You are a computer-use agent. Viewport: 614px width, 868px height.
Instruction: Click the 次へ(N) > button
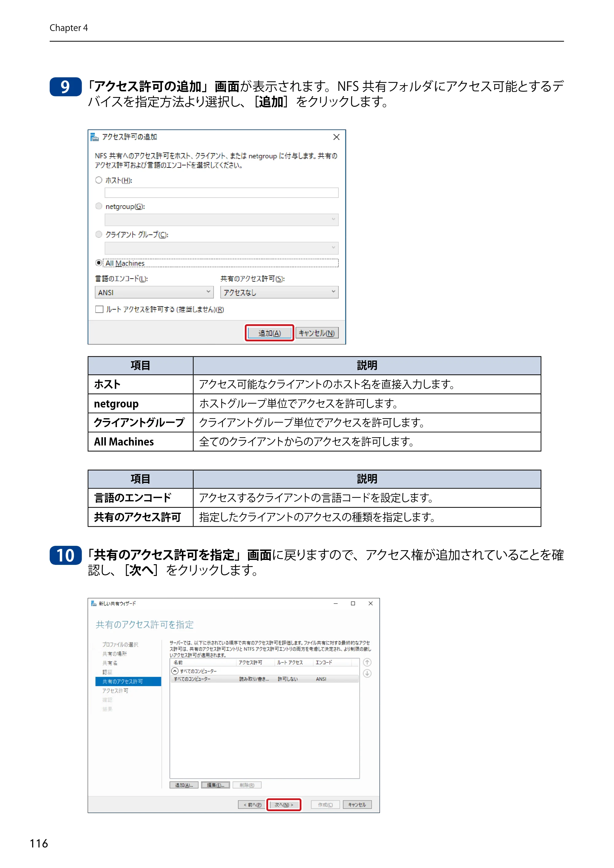tap(284, 805)
